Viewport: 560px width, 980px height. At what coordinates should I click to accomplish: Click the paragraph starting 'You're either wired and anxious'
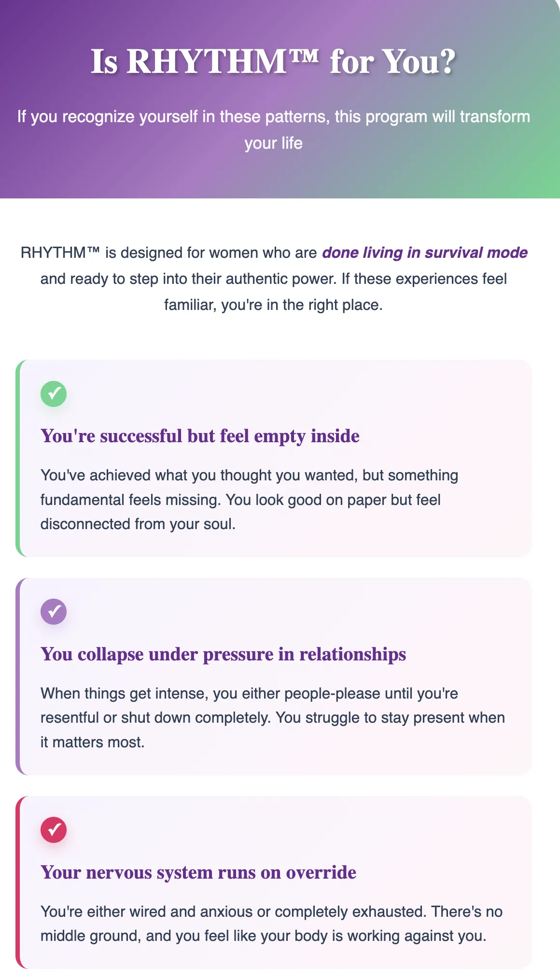coord(271,924)
